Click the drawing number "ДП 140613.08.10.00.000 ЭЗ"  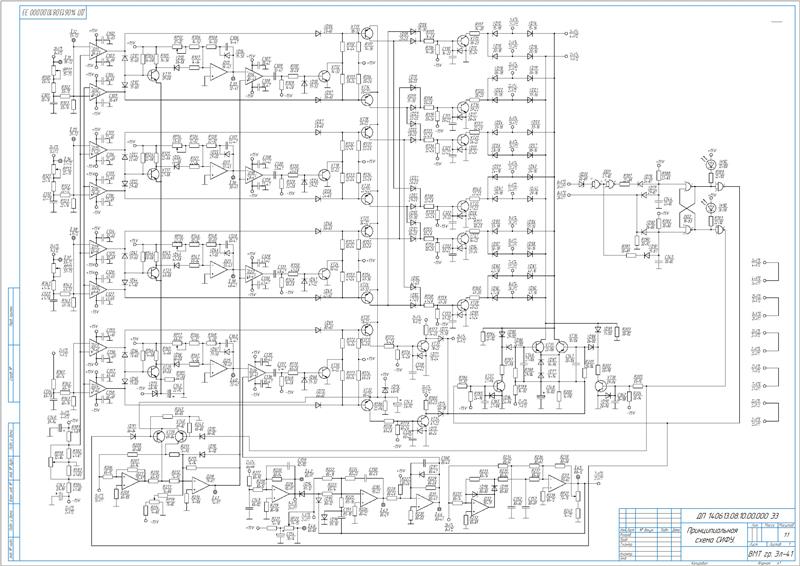pyautogui.click(x=738, y=516)
